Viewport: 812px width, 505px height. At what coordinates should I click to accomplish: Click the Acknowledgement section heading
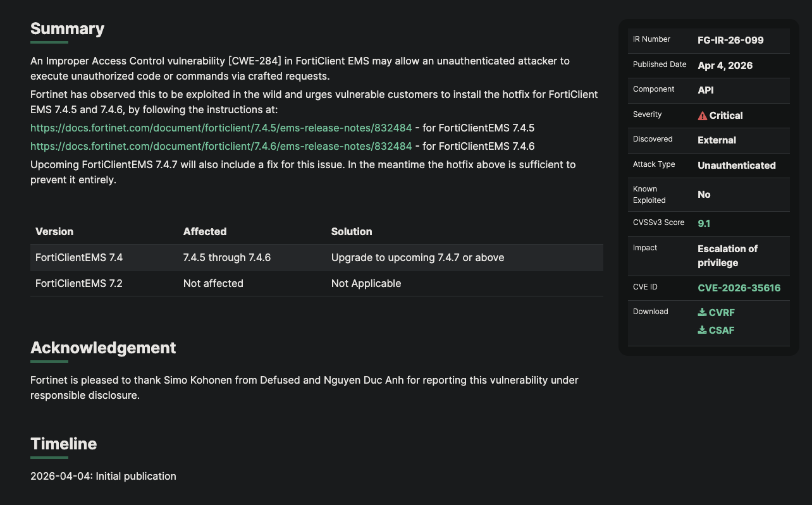pyautogui.click(x=103, y=348)
